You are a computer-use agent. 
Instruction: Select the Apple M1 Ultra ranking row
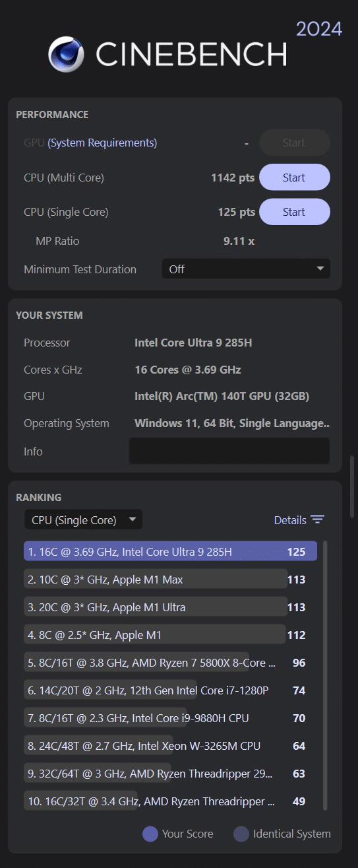(x=170, y=607)
